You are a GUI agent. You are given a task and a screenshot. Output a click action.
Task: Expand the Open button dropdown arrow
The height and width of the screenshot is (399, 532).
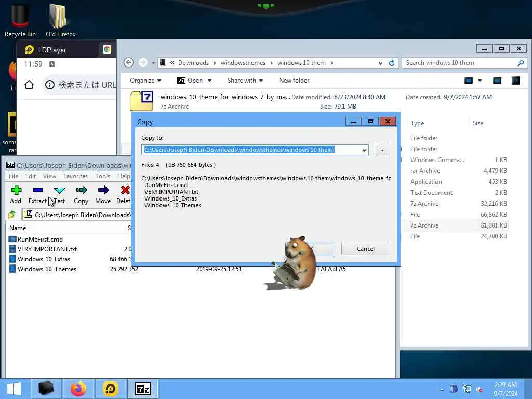pos(210,81)
